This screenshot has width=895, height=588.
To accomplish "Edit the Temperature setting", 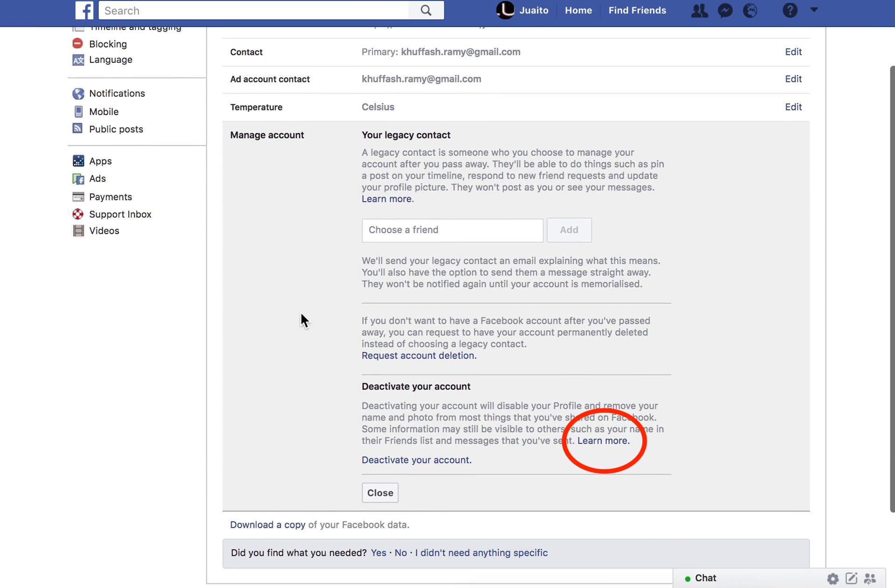I will tap(793, 107).
